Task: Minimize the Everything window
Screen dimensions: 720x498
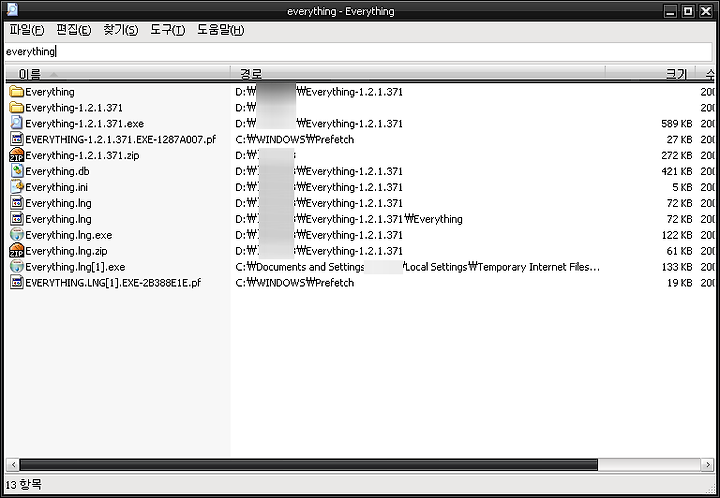Action: tap(670, 11)
